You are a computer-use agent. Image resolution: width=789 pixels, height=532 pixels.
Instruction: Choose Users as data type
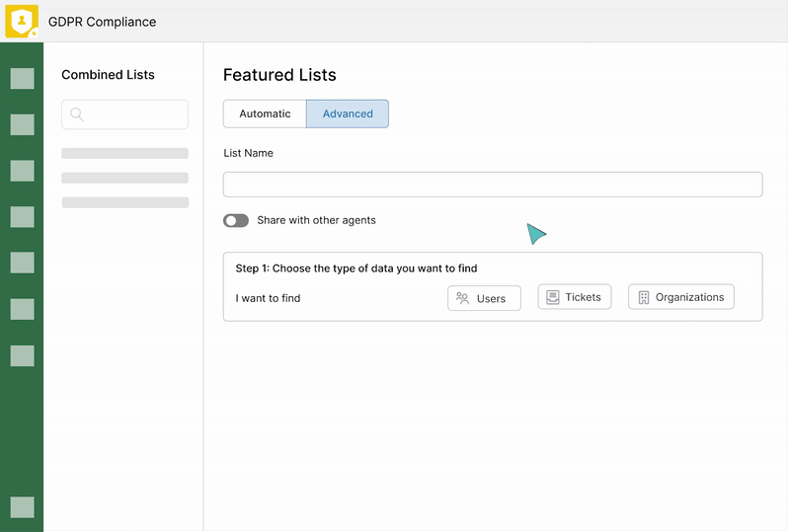point(484,298)
